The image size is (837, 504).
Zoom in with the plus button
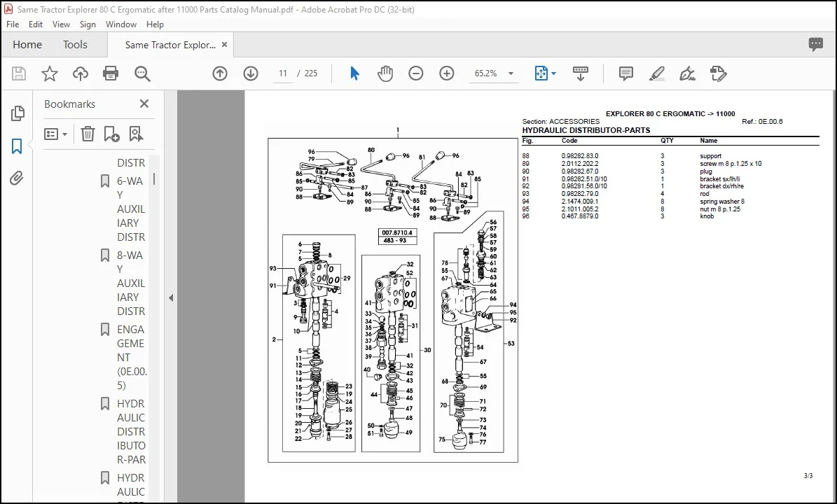446,73
